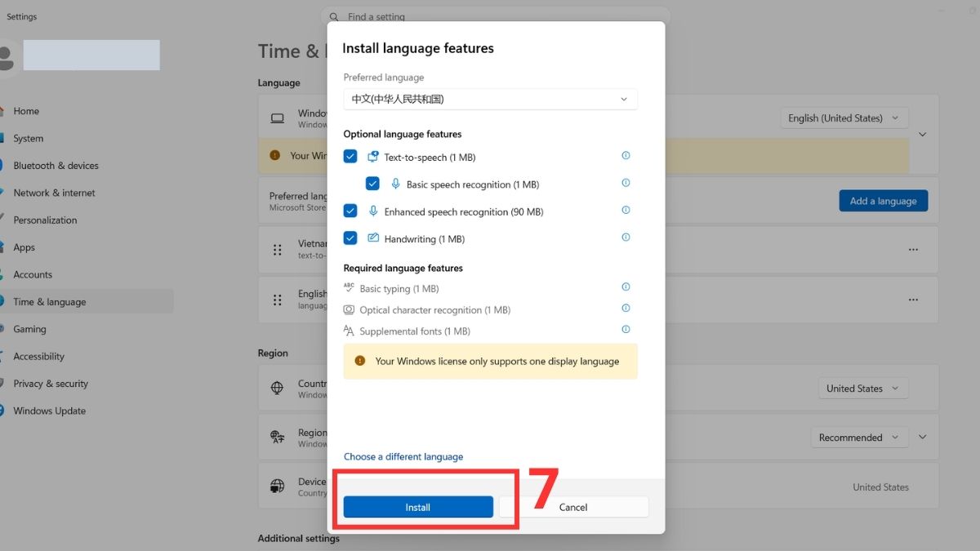
Task: Click warning icon in settings page banner
Action: pyautogui.click(x=275, y=155)
